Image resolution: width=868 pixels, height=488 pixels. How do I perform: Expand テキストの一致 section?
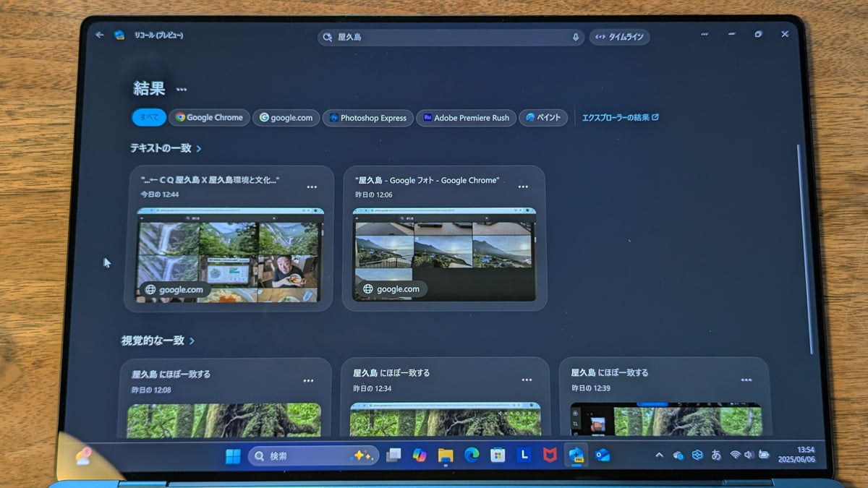point(166,148)
